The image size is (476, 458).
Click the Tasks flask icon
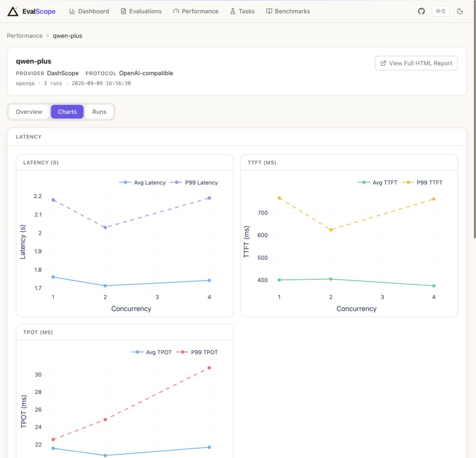[233, 11]
